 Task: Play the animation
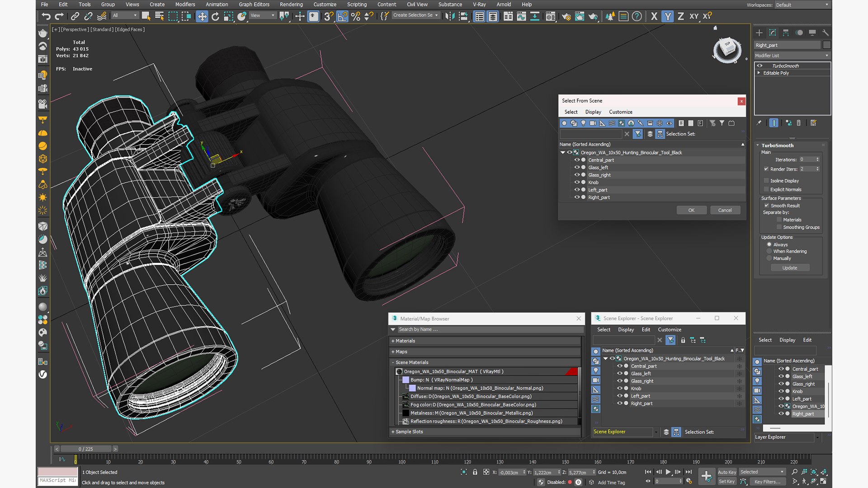(668, 472)
